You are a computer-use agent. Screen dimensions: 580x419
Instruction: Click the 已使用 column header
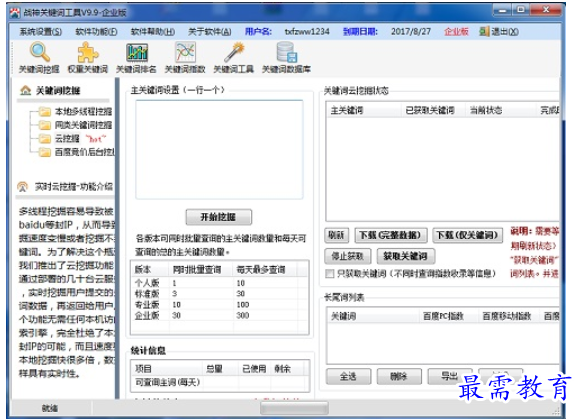pyautogui.click(x=254, y=369)
